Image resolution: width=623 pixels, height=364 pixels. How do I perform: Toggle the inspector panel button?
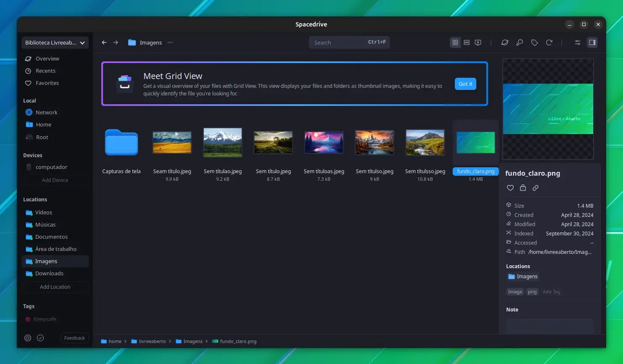pos(592,42)
